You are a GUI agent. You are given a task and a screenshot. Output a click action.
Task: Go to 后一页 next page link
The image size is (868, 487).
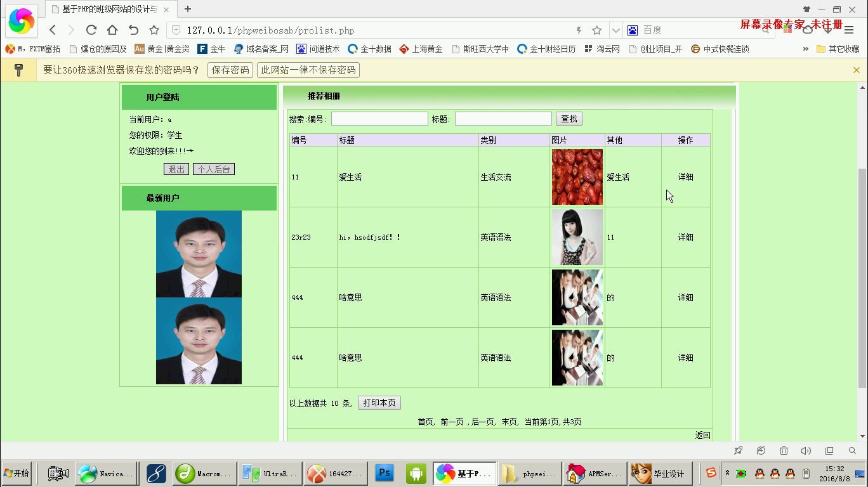point(483,422)
